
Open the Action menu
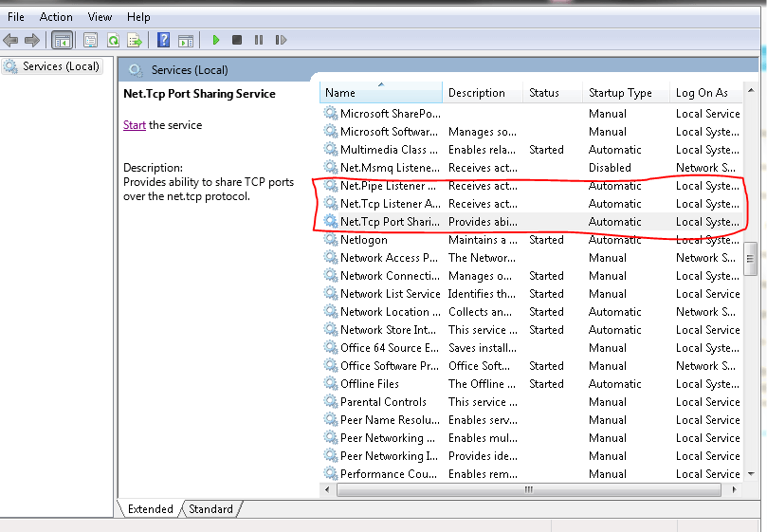pyautogui.click(x=56, y=17)
